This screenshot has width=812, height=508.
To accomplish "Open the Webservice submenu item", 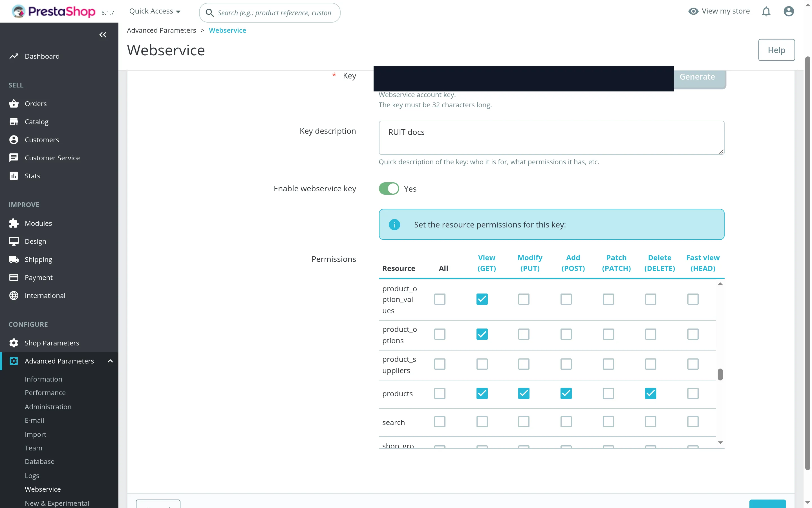I will [43, 489].
